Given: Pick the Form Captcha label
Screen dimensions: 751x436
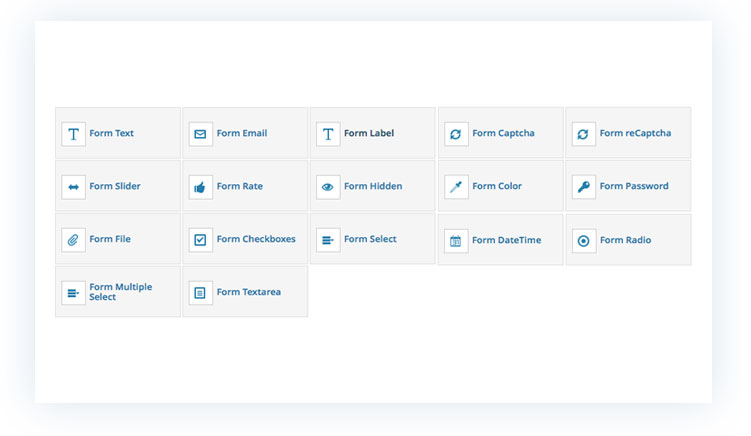Looking at the screenshot, I should [x=503, y=133].
